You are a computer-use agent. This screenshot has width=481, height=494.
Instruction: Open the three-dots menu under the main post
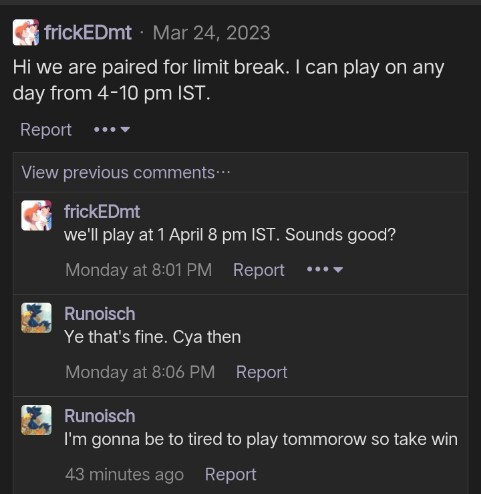112,129
